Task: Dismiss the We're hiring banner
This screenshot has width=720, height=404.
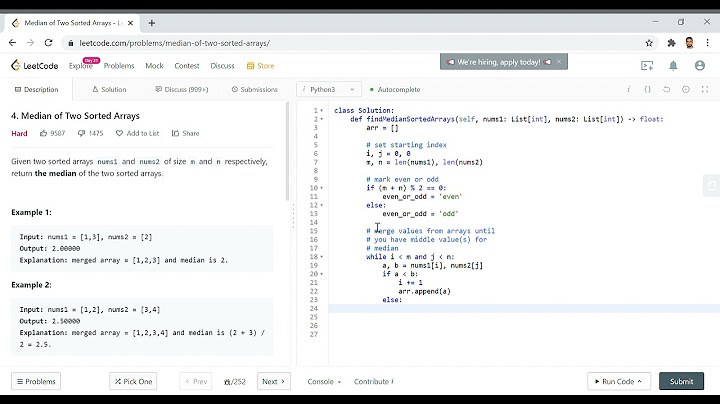Action: 559,62
